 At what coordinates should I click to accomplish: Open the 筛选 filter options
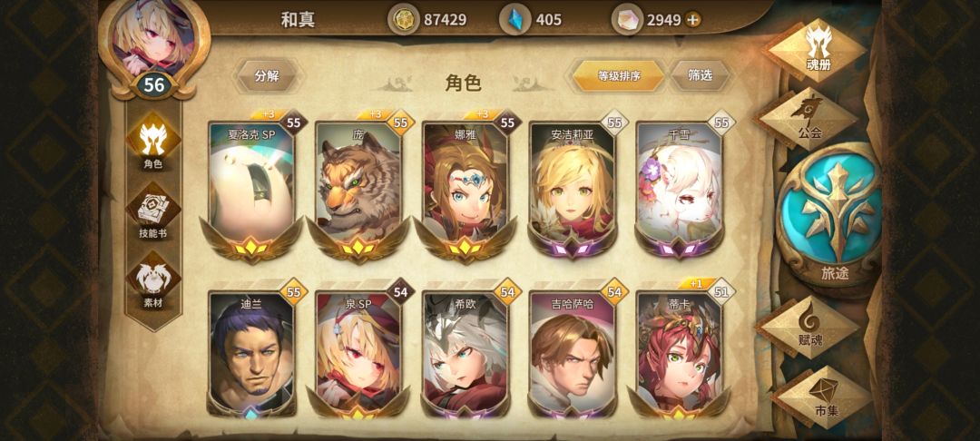pyautogui.click(x=701, y=75)
